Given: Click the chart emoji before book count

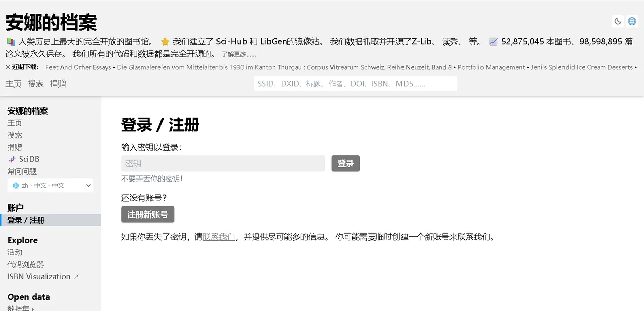Looking at the screenshot, I should pyautogui.click(x=494, y=42).
